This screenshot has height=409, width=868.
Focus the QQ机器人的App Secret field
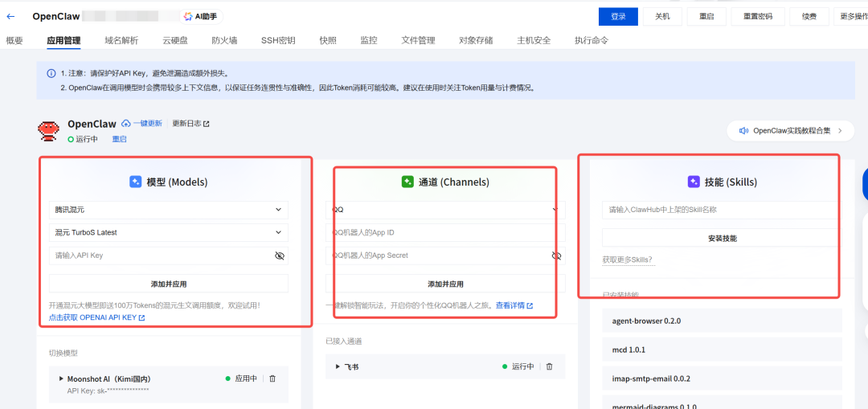[x=445, y=256]
